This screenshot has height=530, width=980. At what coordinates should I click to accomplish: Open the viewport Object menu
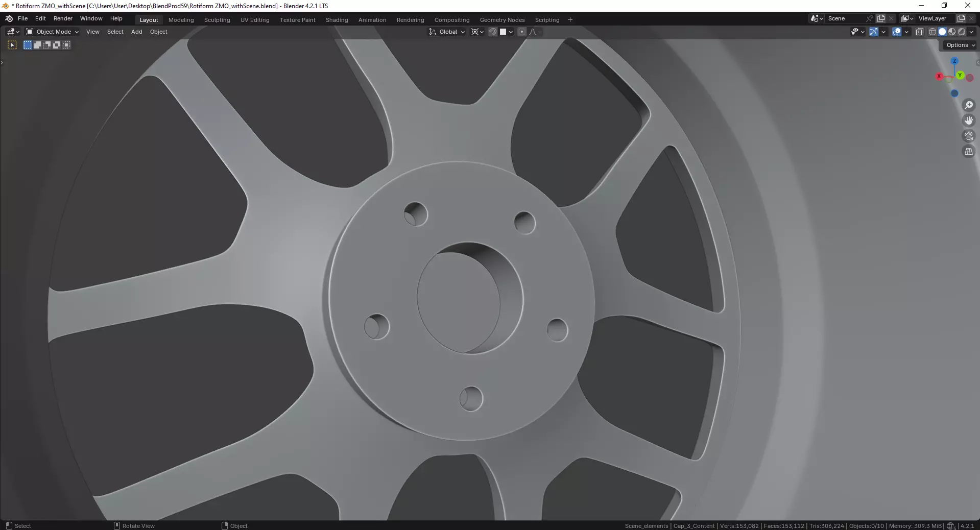(158, 32)
